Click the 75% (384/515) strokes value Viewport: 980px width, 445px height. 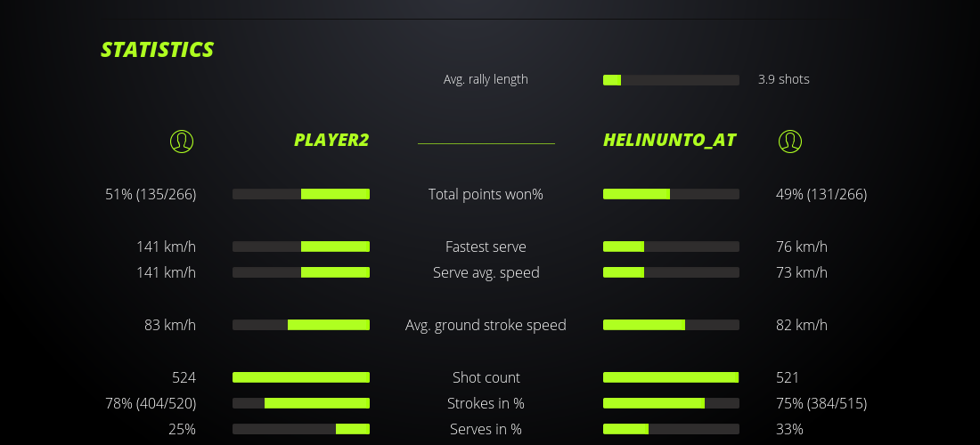821,403
